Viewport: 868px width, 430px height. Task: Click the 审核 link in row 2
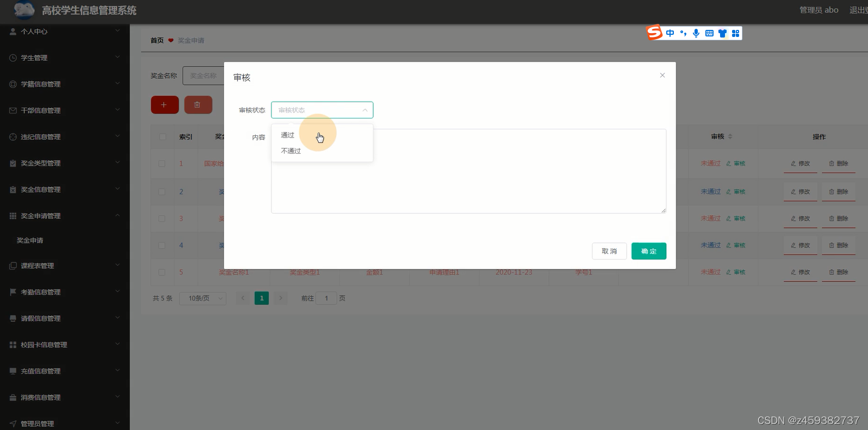736,192
